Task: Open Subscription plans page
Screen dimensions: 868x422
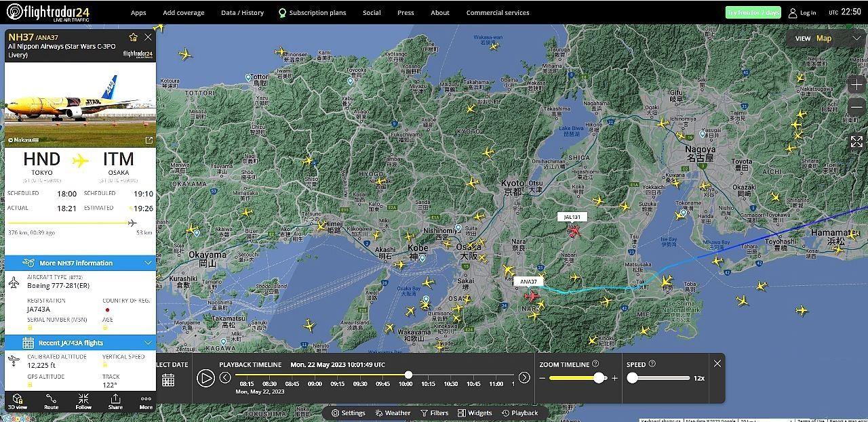Action: (313, 13)
